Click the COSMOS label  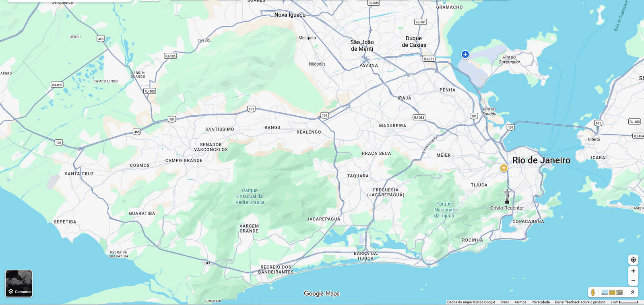coord(140,166)
